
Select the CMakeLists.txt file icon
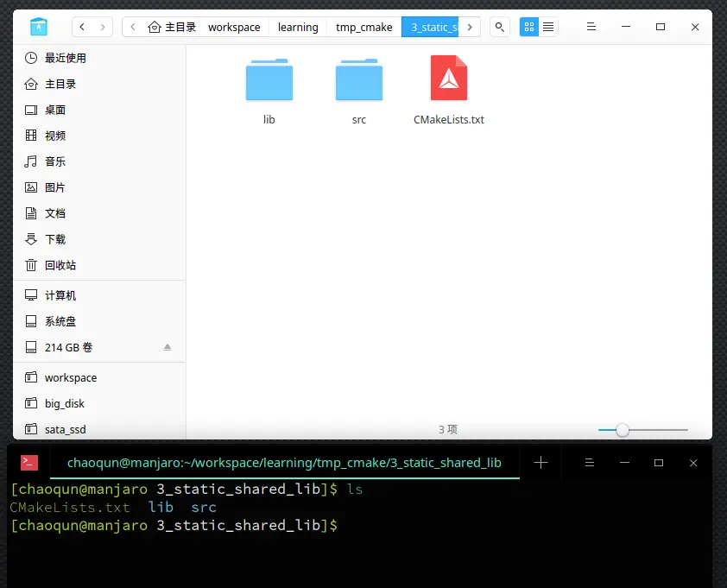(449, 78)
